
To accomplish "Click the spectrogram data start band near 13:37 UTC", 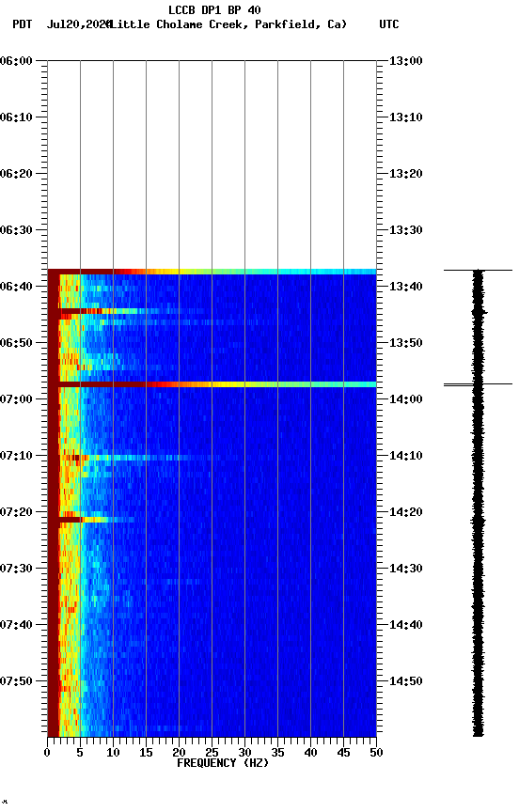I will [212, 272].
